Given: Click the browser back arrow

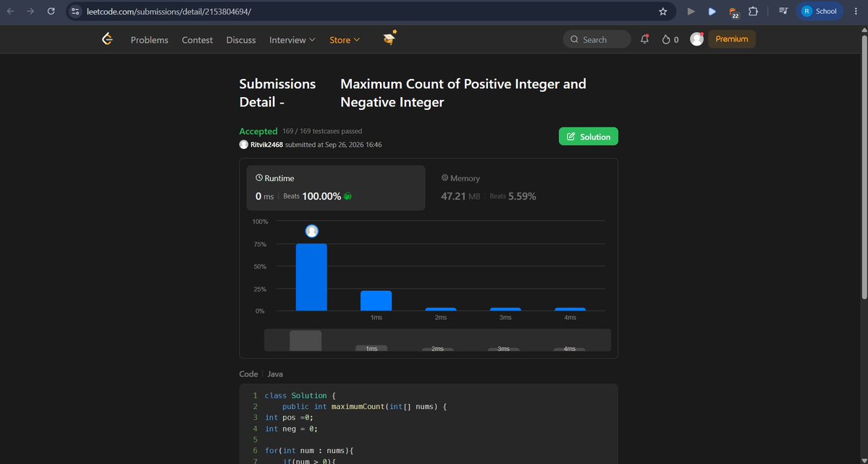Looking at the screenshot, I should point(10,11).
